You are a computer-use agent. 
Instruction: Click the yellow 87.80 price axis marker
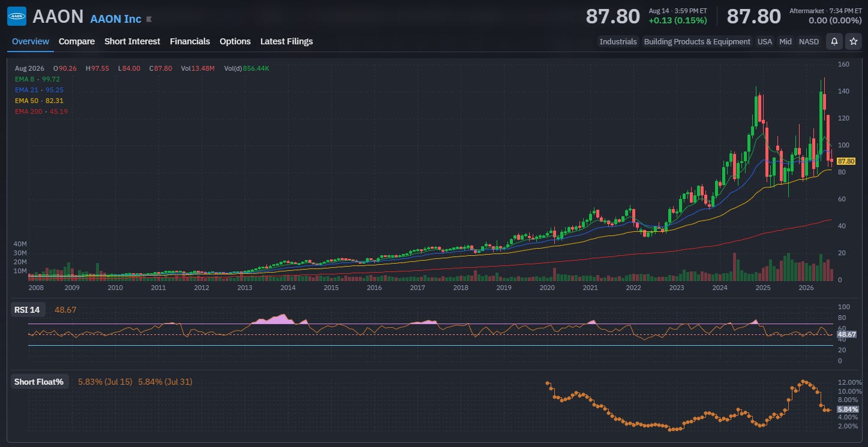point(846,161)
